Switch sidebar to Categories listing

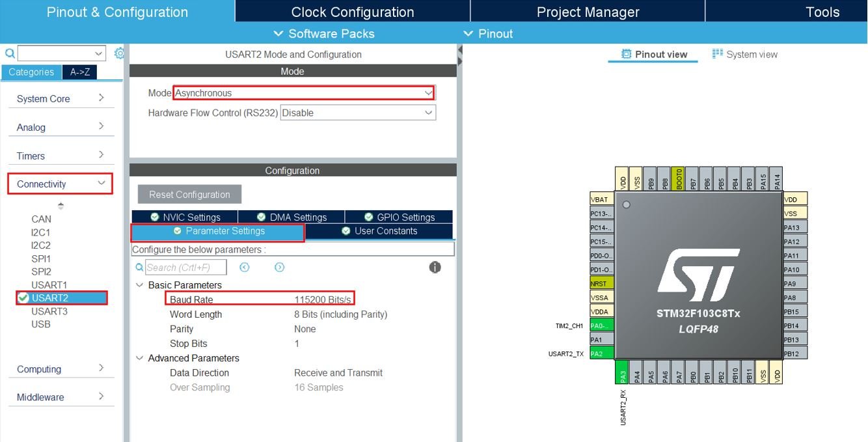coord(31,72)
